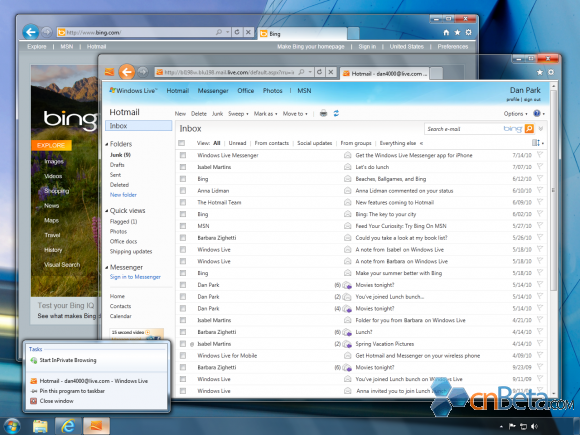Screen dimensions: 580x435
Task: Choose Start InPrivate Browsing in jump list
Action: [68, 360]
